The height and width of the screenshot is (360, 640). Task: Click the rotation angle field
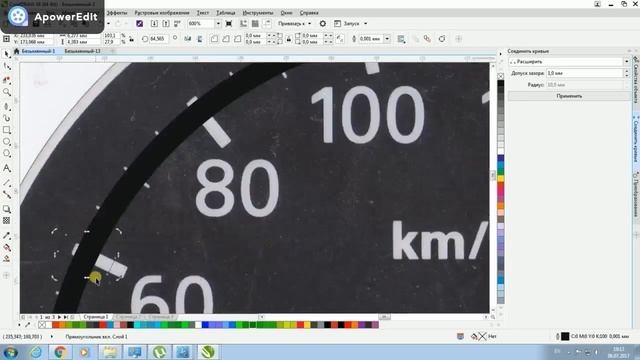[158, 39]
